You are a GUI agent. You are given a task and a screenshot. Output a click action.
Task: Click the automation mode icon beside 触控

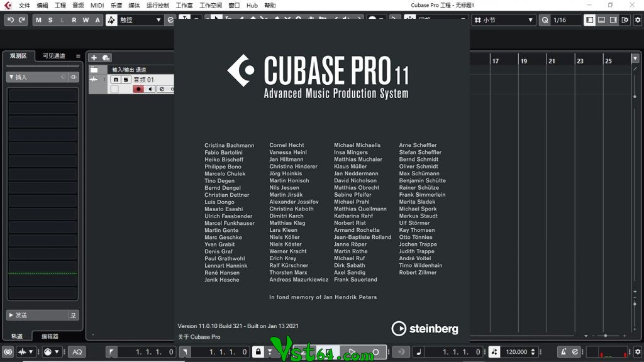click(111, 19)
